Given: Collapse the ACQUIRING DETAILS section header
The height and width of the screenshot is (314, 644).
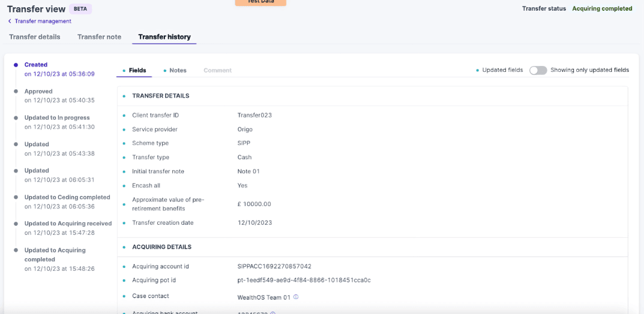Looking at the screenshot, I should pyautogui.click(x=161, y=247).
